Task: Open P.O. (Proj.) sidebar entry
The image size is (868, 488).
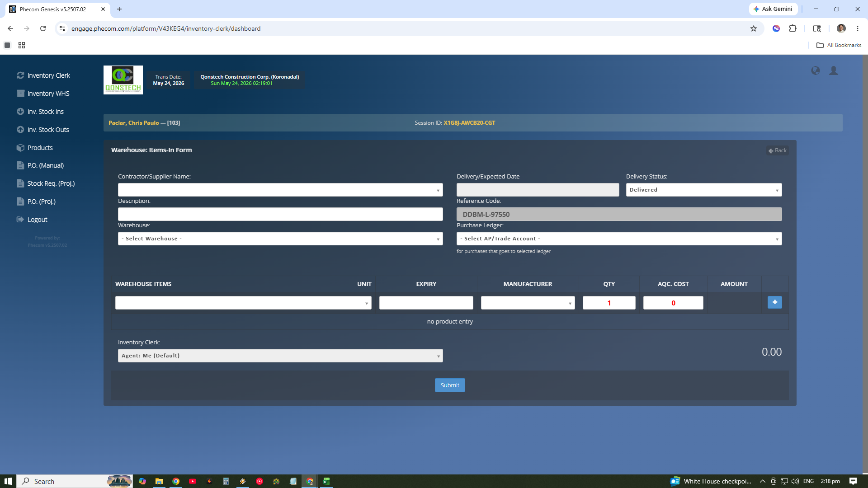Action: [36, 202]
